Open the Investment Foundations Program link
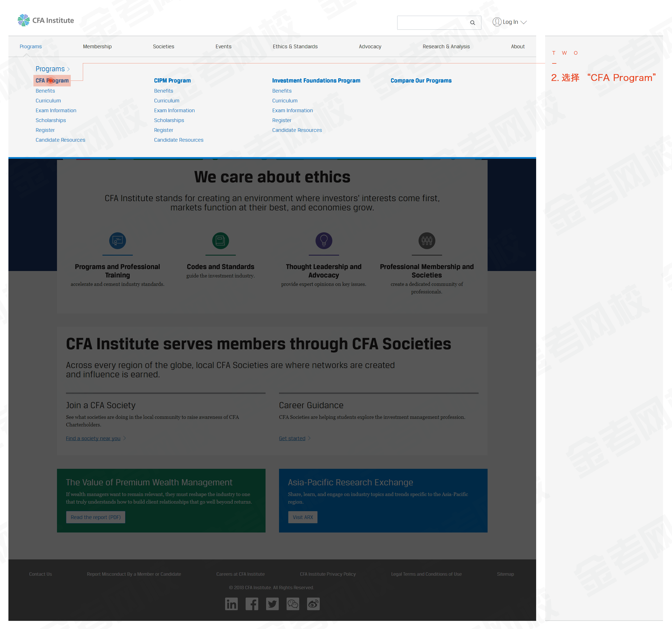 (316, 81)
